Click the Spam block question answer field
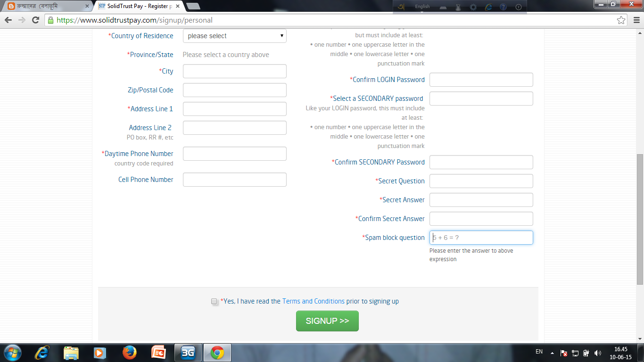 click(481, 237)
